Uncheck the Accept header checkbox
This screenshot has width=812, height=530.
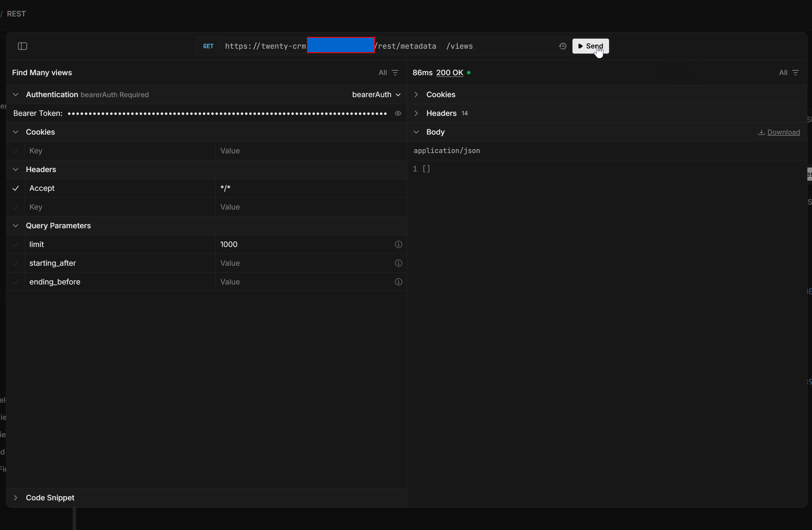pyautogui.click(x=16, y=188)
